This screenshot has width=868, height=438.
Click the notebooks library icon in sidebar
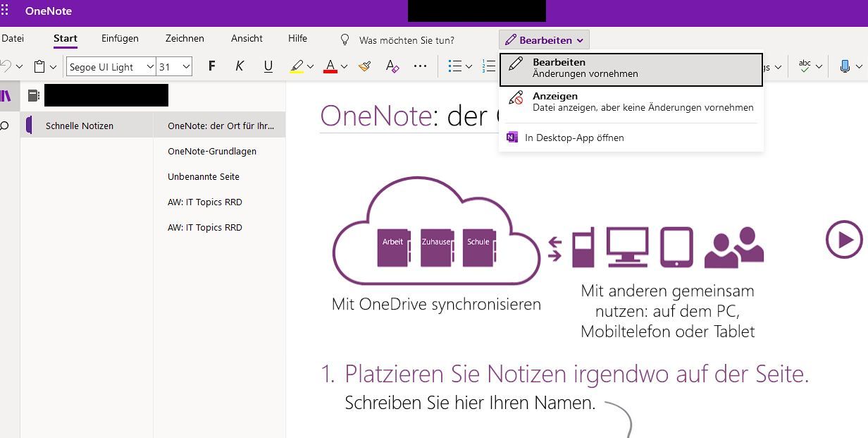[5, 95]
